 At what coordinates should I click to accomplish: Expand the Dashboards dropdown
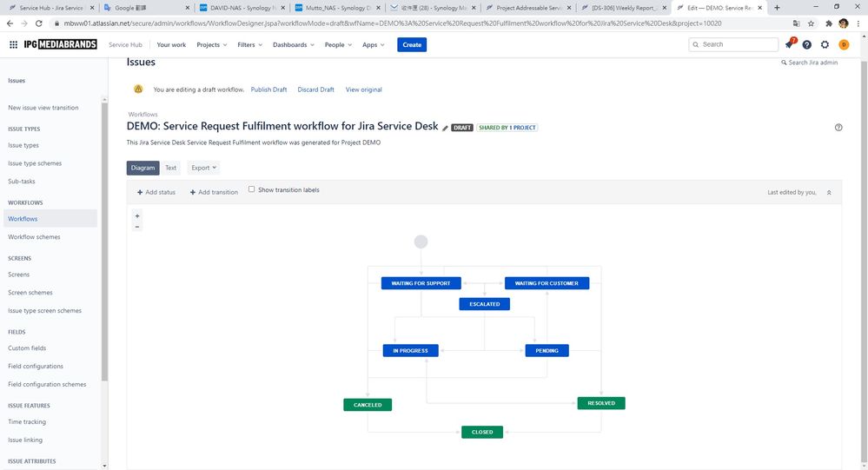294,45
